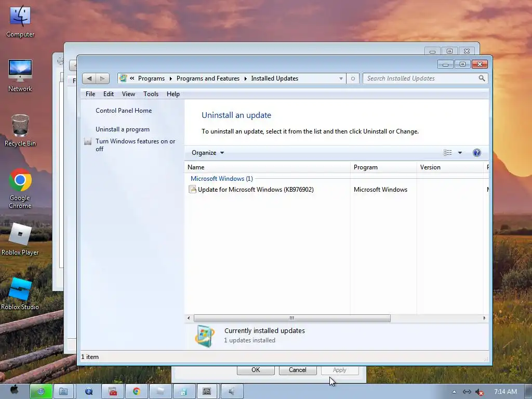Open the Help menu
Image resolution: width=532 pixels, height=399 pixels.
click(x=173, y=94)
